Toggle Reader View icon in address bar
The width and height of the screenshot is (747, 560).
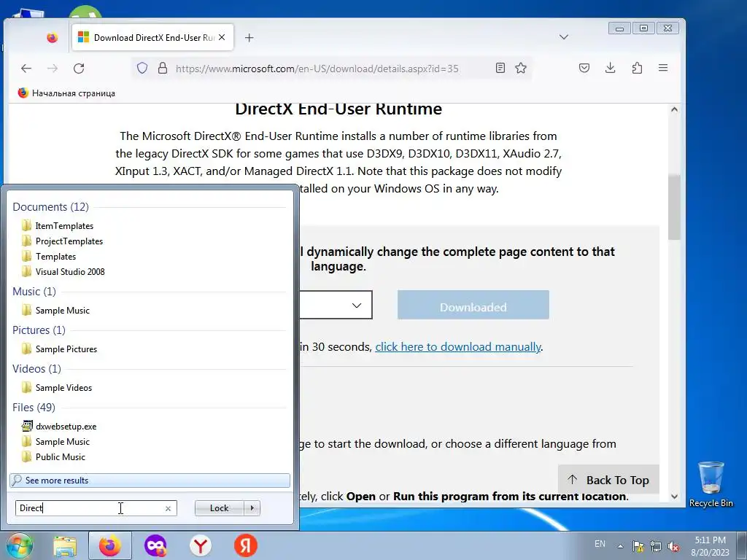pos(500,68)
